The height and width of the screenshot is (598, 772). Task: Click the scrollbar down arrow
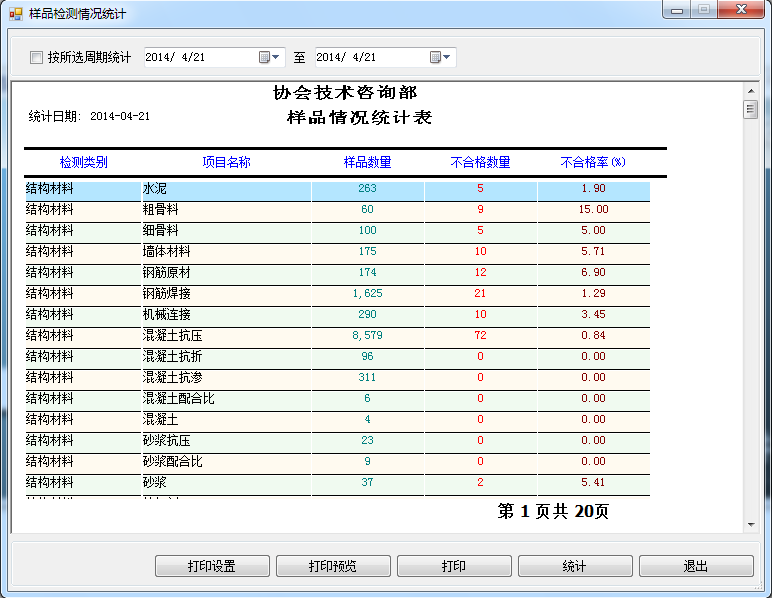coord(750,525)
